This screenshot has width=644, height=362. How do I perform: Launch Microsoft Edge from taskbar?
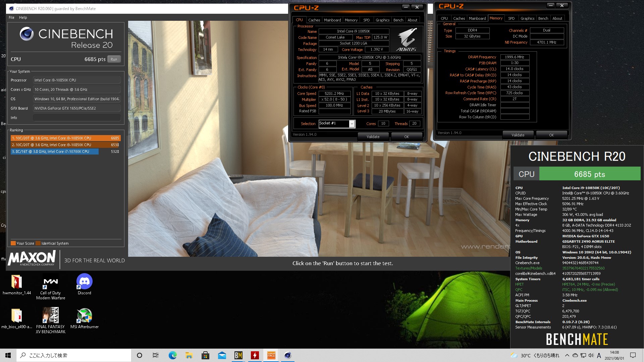tap(172, 355)
